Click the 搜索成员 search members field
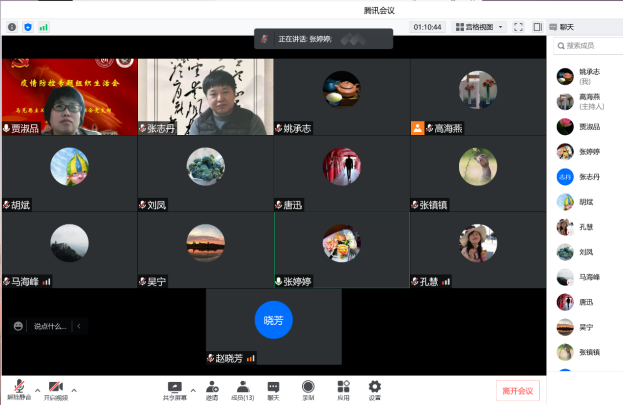Image resolution: width=623 pixels, height=405 pixels. coord(590,46)
